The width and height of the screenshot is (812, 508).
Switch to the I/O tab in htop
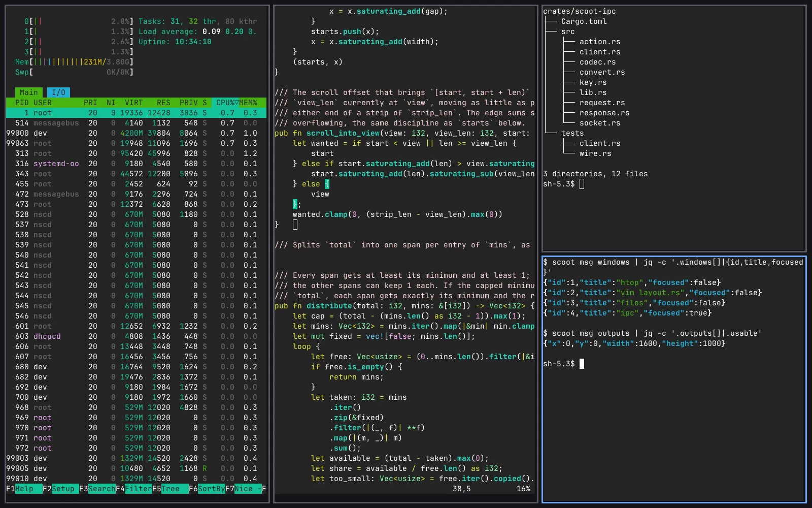point(58,92)
